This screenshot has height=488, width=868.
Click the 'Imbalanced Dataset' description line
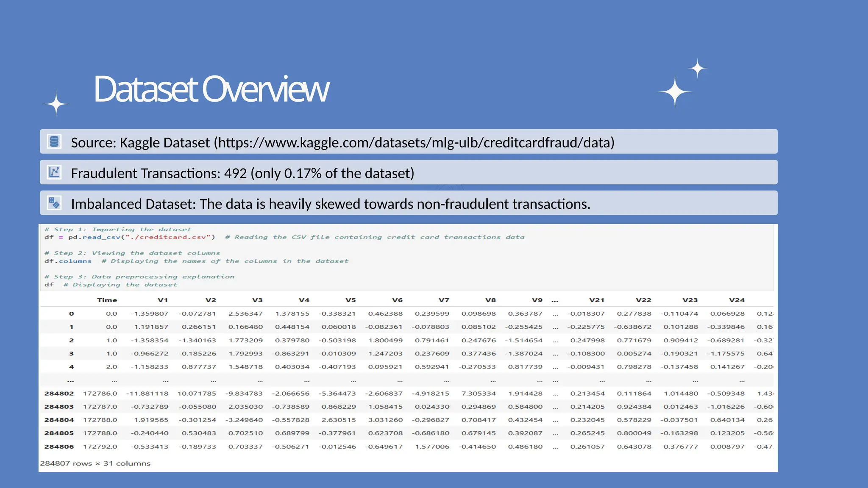tap(331, 204)
